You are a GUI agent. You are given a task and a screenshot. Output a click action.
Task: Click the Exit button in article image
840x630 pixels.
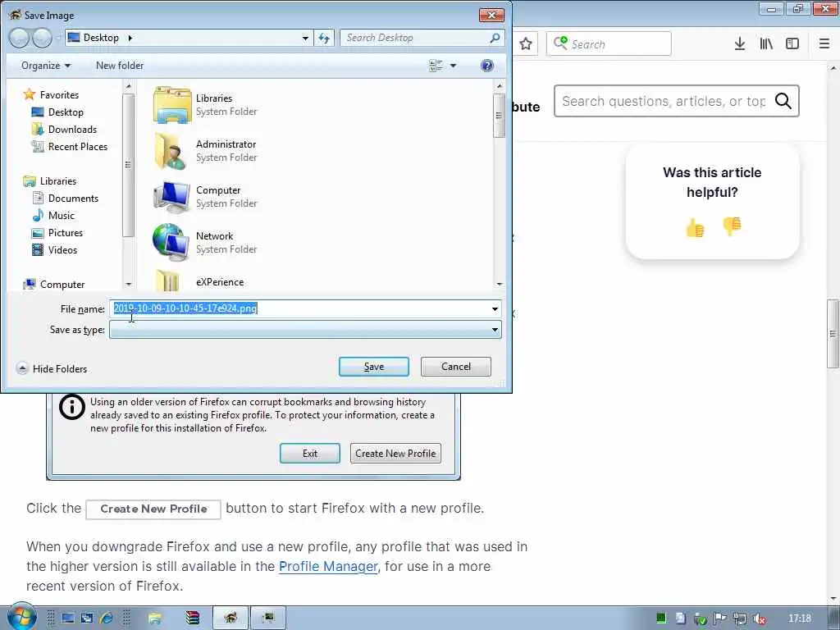(x=309, y=453)
